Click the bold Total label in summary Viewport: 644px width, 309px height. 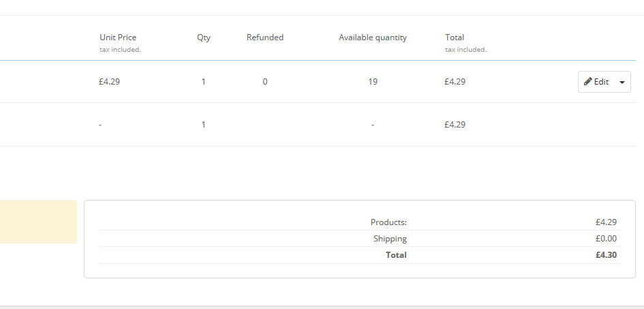396,255
